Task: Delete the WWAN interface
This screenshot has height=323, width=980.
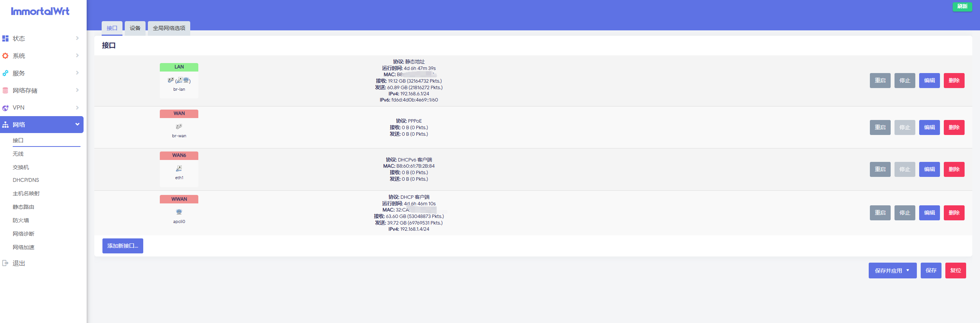Action: pos(954,213)
